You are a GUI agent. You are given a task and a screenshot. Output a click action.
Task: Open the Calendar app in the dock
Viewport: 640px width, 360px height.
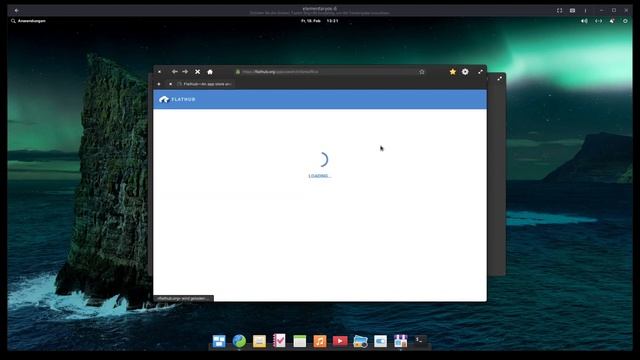tap(300, 341)
